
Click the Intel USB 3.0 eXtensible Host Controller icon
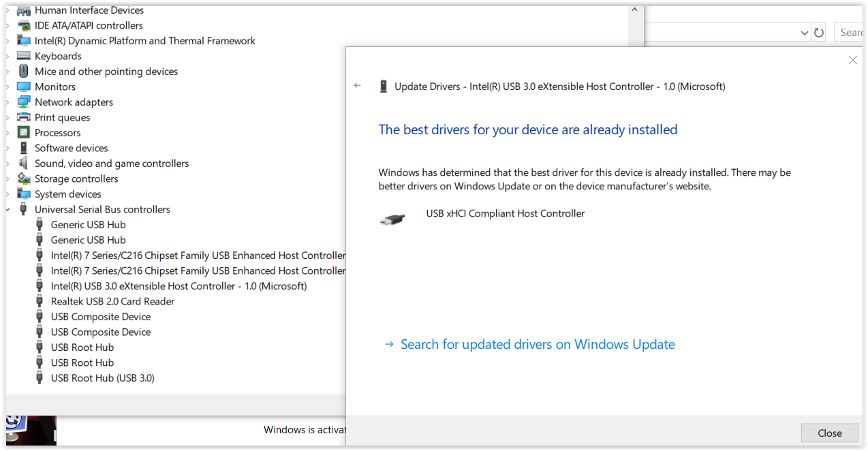(40, 286)
